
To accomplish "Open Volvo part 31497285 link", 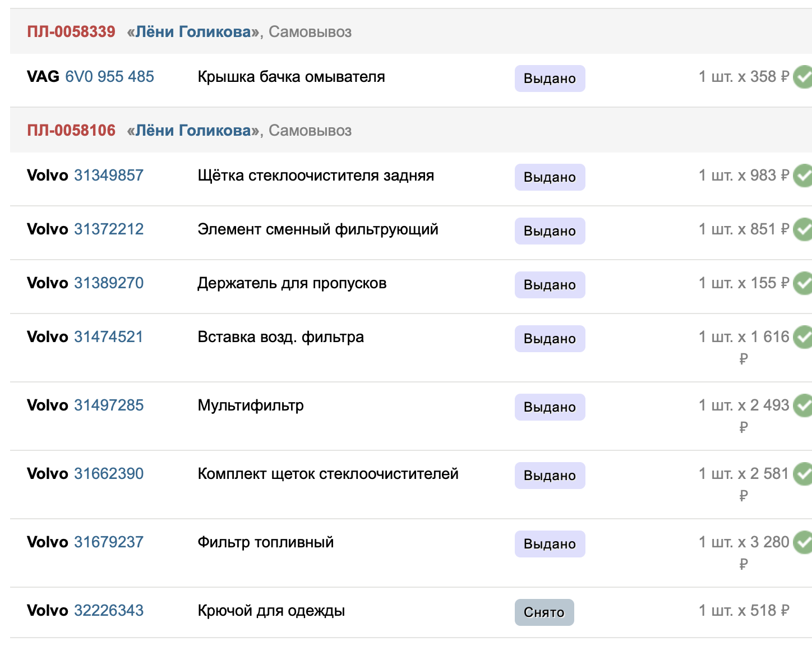I will click(109, 405).
